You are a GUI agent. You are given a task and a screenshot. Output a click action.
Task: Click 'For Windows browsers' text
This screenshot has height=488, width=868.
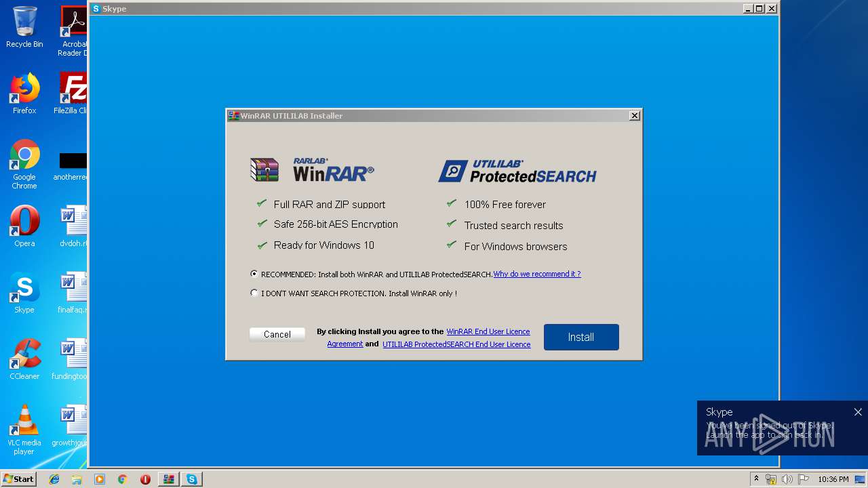tap(515, 247)
